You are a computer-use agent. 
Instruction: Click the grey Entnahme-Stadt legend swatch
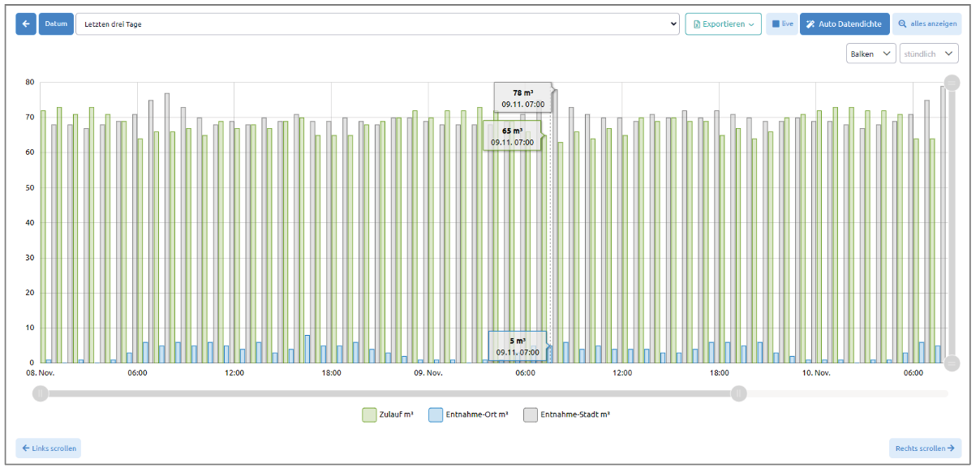click(x=530, y=414)
